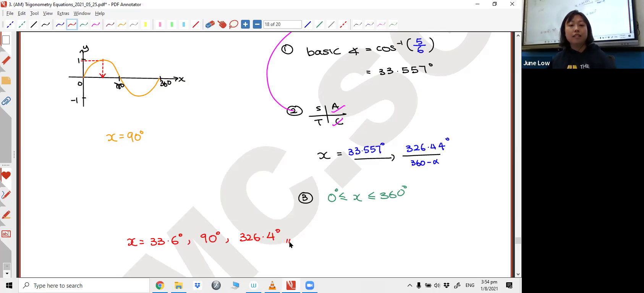
Task: Click the document vertical scrollbar thumb
Action: [518, 241]
